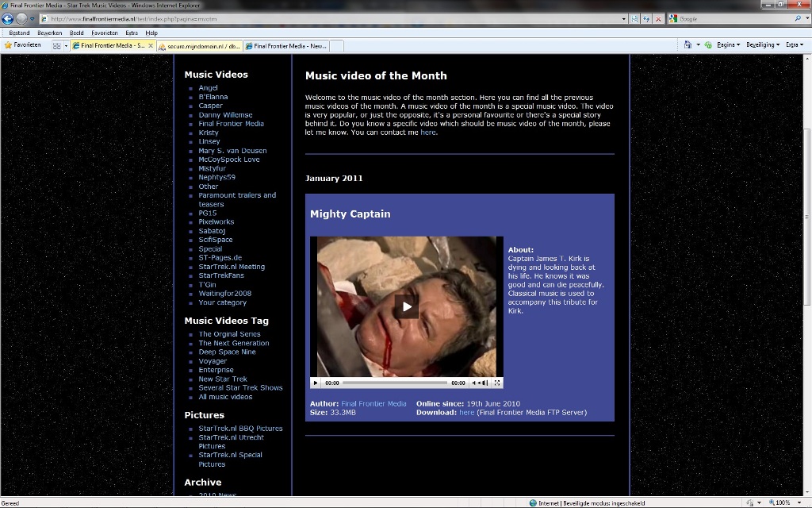Open the Pagina dropdown menu
Viewport: 812px width, 508px height.
[x=728, y=45]
